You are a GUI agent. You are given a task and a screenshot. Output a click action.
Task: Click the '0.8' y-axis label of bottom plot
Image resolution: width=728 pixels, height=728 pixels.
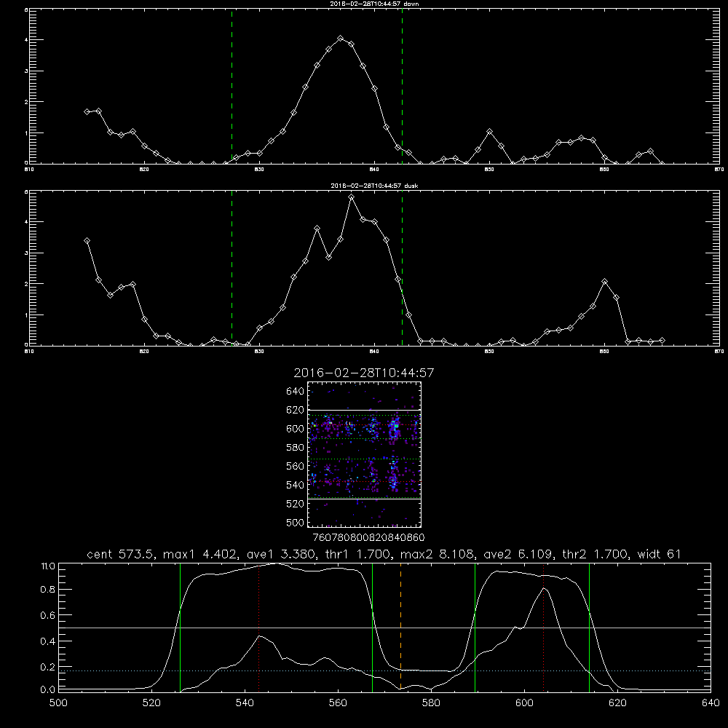tap(48, 590)
